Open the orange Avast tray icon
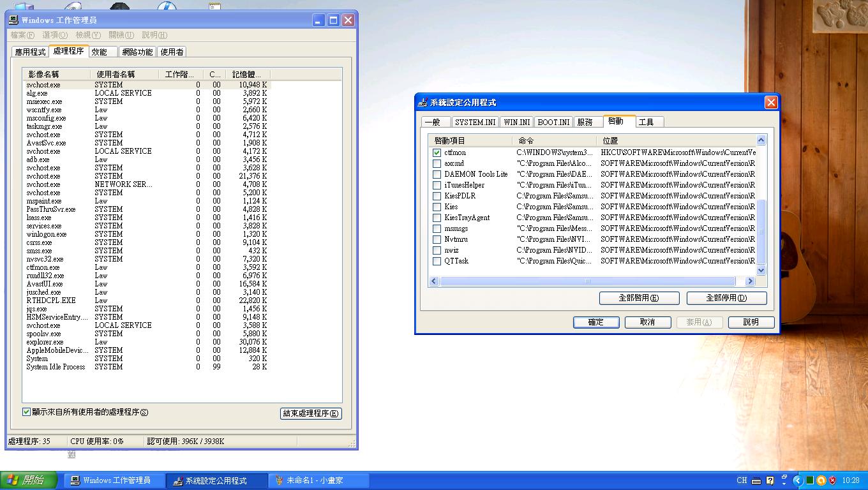868x490 pixels. [x=821, y=480]
